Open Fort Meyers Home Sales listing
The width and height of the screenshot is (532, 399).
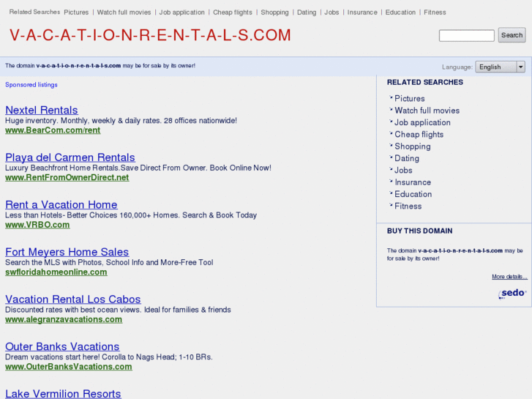pyautogui.click(x=67, y=252)
